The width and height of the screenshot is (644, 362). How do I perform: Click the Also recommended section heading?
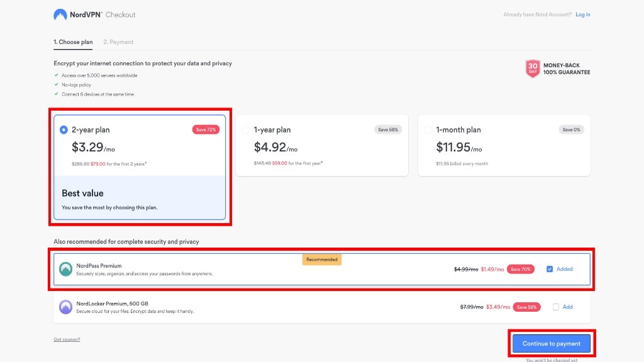coord(126,242)
